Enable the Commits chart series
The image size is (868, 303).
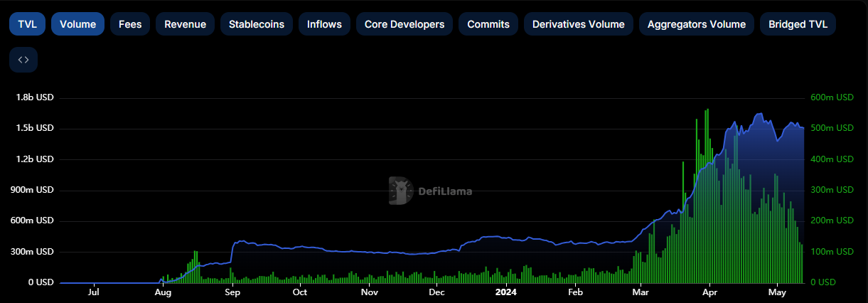click(x=488, y=24)
